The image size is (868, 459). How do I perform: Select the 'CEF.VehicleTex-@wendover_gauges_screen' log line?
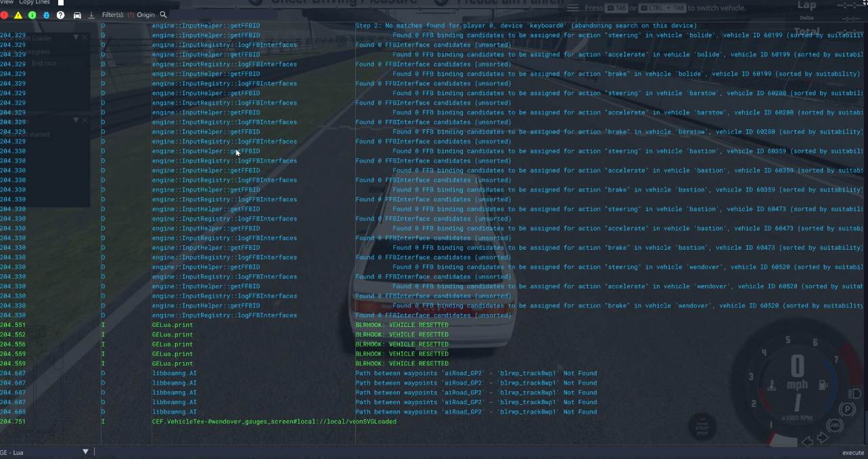[275, 421]
